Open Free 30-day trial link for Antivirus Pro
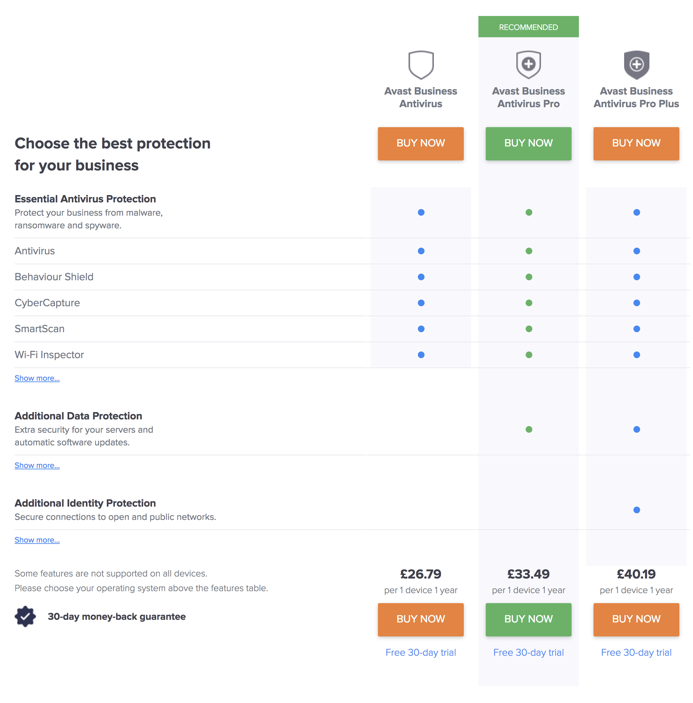Image resolution: width=693 pixels, height=703 pixels. [x=528, y=653]
